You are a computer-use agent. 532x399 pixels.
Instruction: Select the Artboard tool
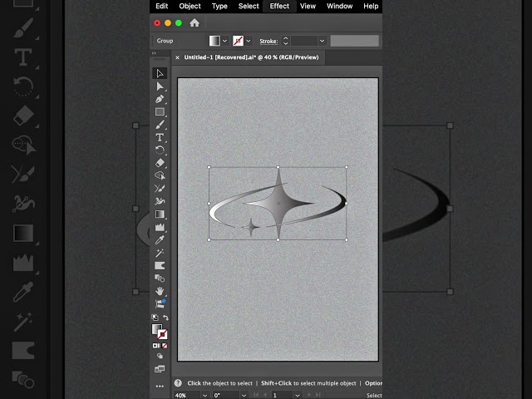[160, 266]
